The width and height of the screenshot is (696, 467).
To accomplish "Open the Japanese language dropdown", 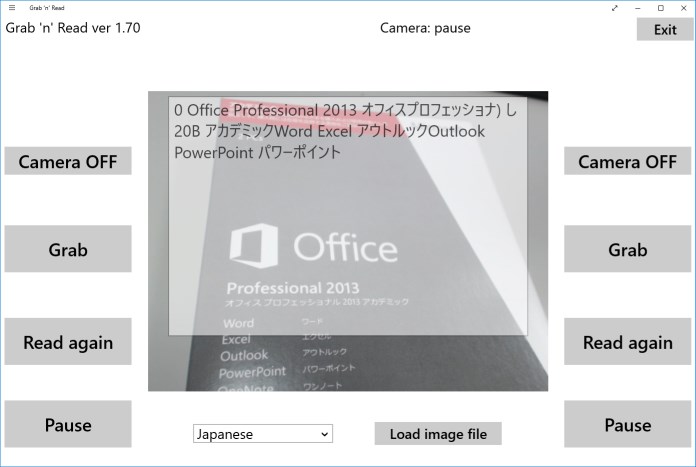I will [x=263, y=434].
